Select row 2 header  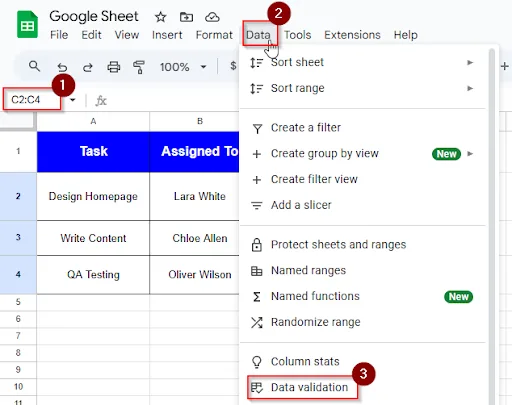[18, 196]
